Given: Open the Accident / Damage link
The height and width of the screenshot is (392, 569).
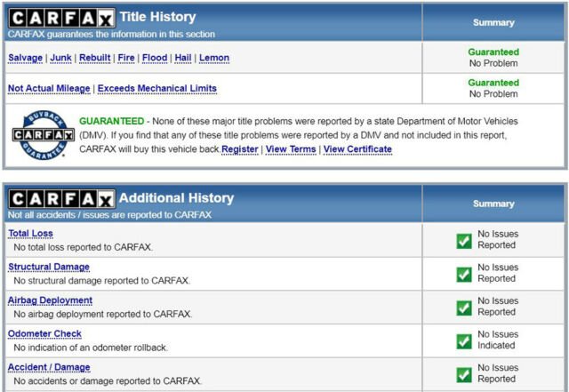Looking at the screenshot, I should 49,367.
